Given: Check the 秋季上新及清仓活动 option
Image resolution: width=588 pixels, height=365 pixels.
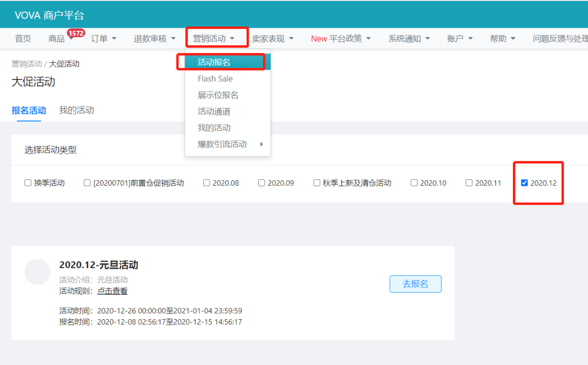Looking at the screenshot, I should [x=317, y=182].
